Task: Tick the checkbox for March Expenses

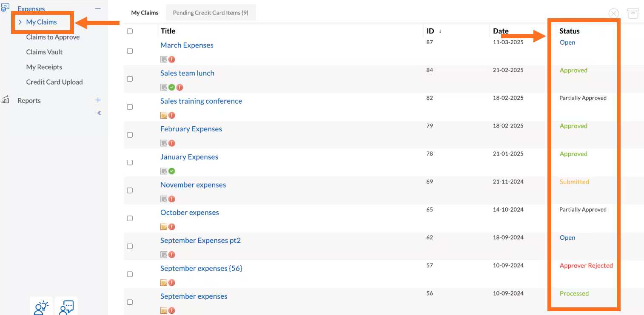Action: click(x=130, y=51)
